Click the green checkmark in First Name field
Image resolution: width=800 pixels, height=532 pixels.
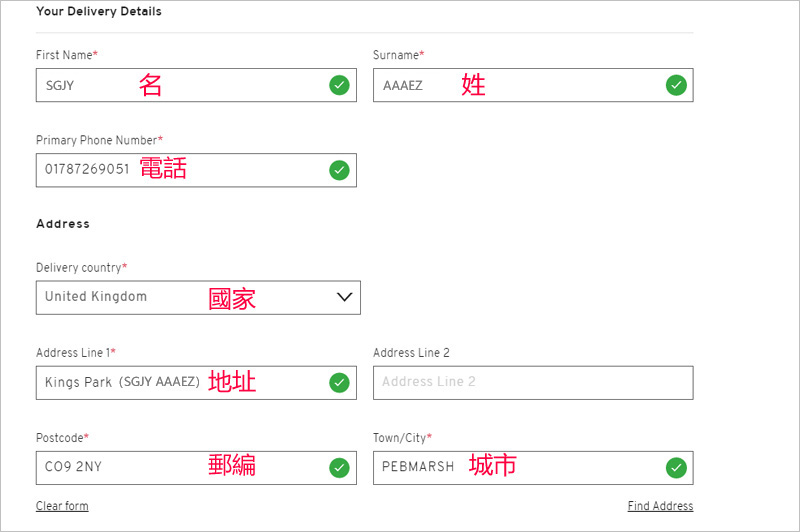[x=339, y=85]
